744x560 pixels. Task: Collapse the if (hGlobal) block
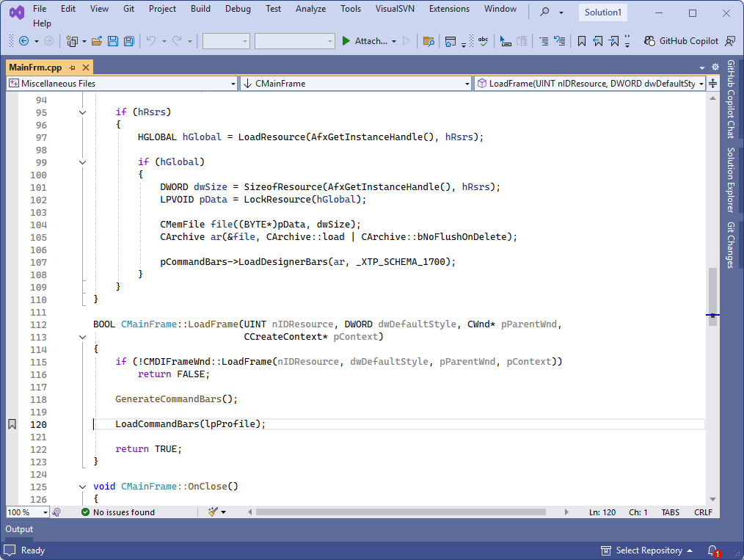coord(83,162)
